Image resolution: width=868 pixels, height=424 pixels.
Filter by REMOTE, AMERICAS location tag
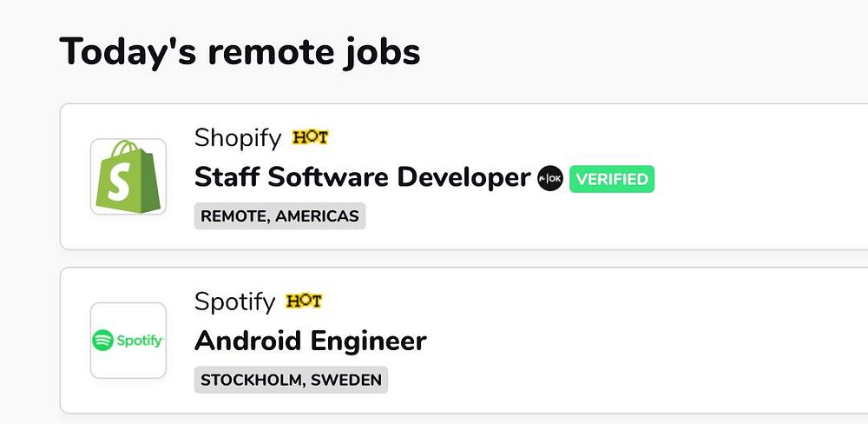pos(279,216)
